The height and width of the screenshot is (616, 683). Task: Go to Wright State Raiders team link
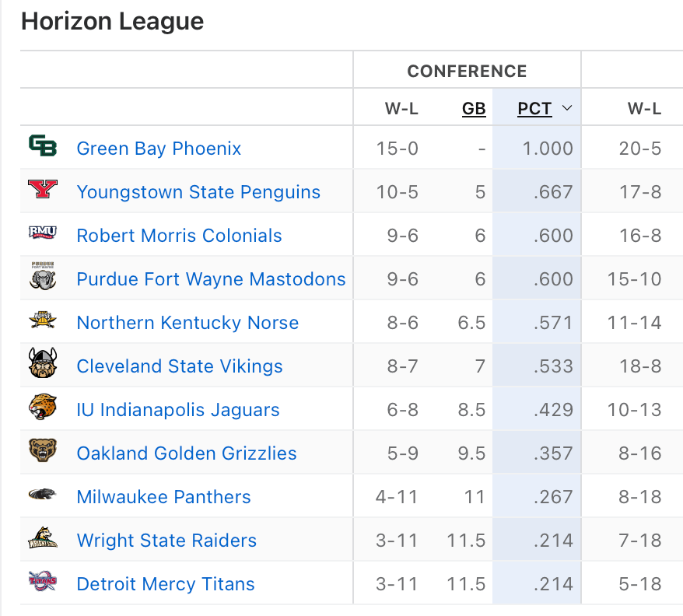coord(166,541)
